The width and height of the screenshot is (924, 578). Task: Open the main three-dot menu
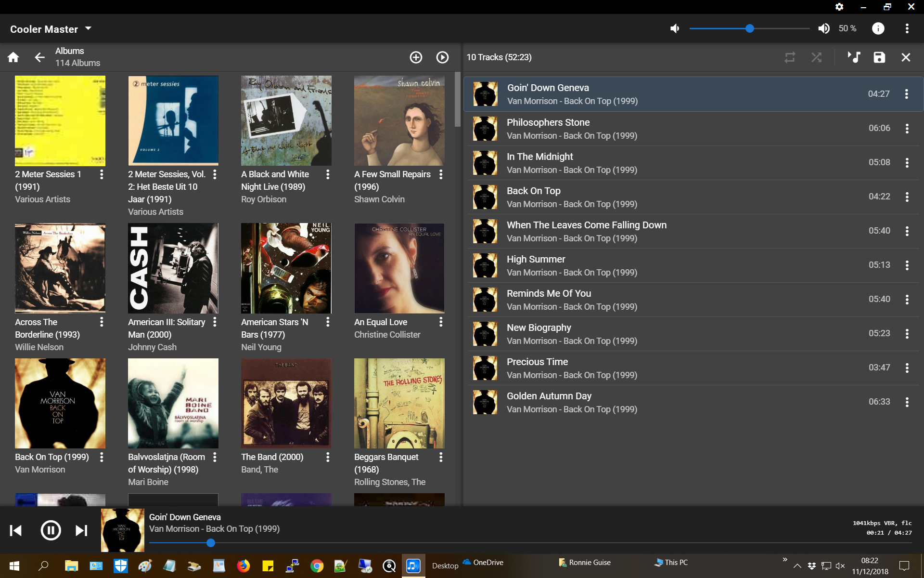(907, 28)
